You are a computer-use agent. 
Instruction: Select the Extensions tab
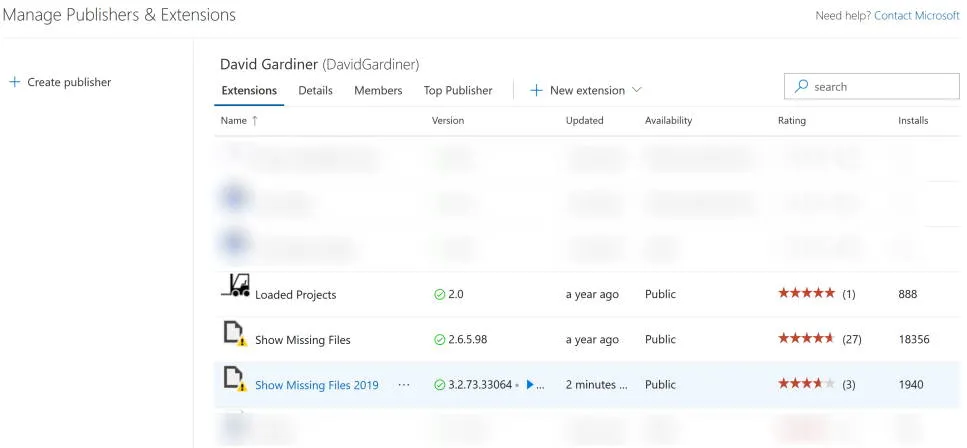[249, 91]
